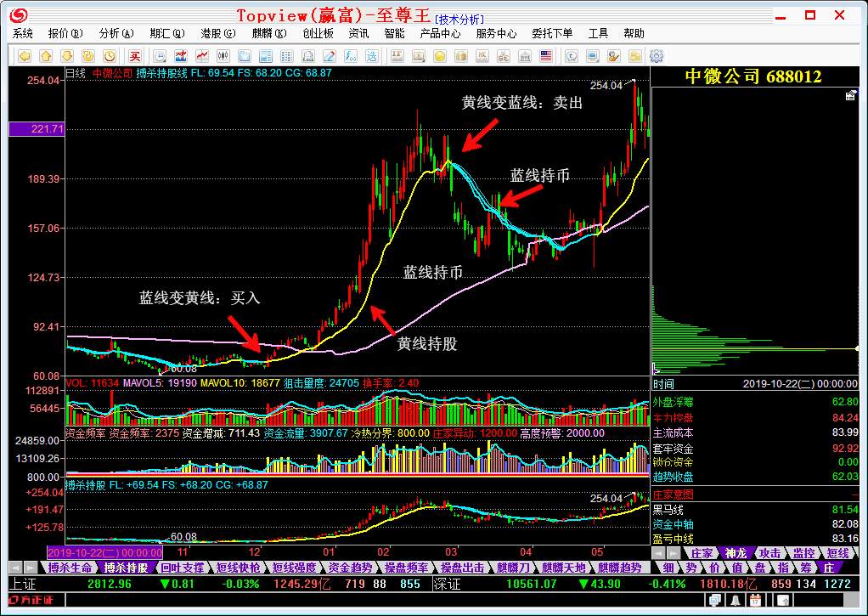Click side panel tabs right arrow
The height and width of the screenshot is (616, 868).
click(674, 553)
